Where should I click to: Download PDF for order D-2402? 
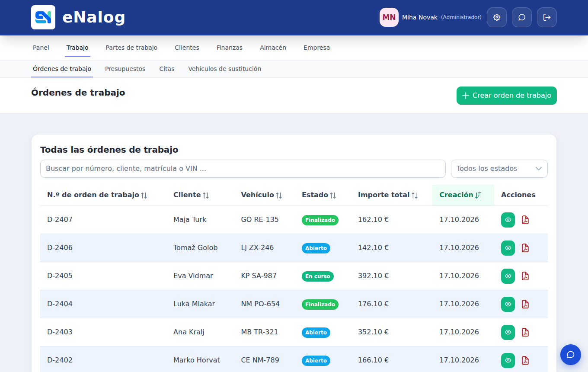click(525, 360)
